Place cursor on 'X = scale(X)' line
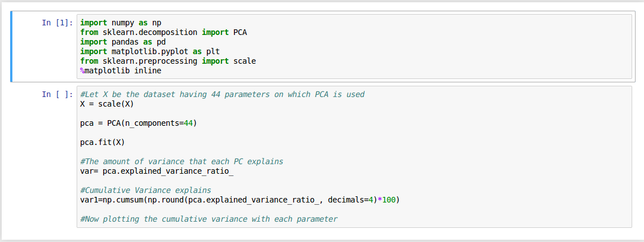 [x=107, y=104]
